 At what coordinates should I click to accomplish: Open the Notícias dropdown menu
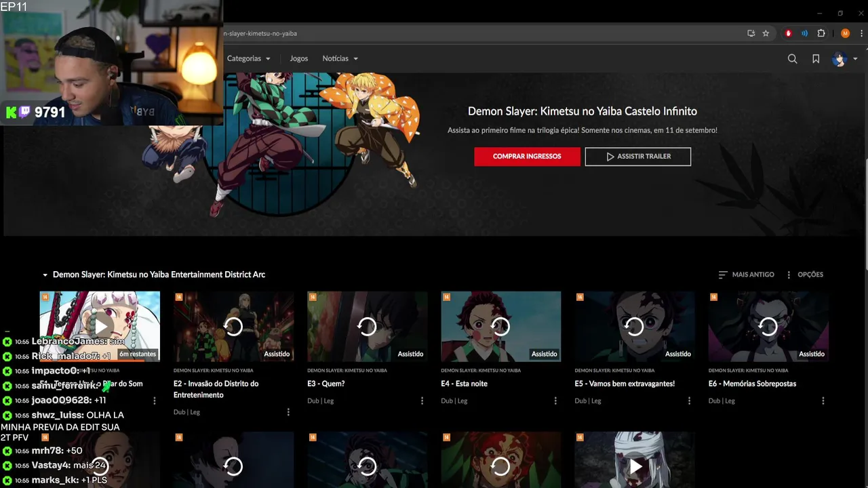[340, 58]
